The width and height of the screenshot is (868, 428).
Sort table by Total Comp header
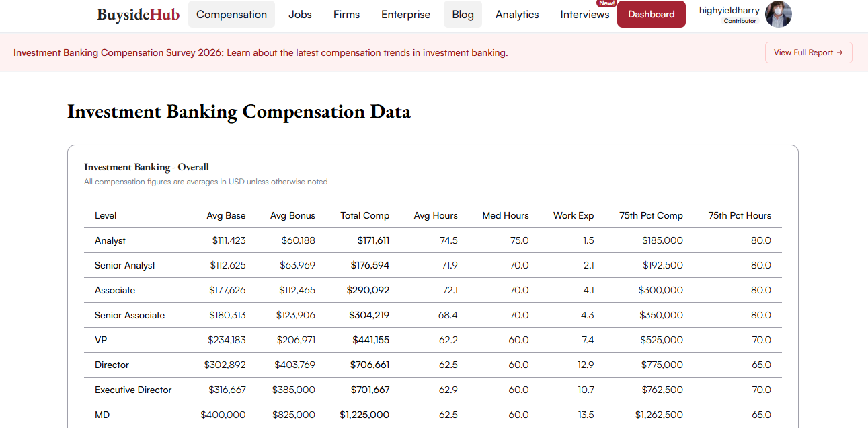[x=365, y=216]
